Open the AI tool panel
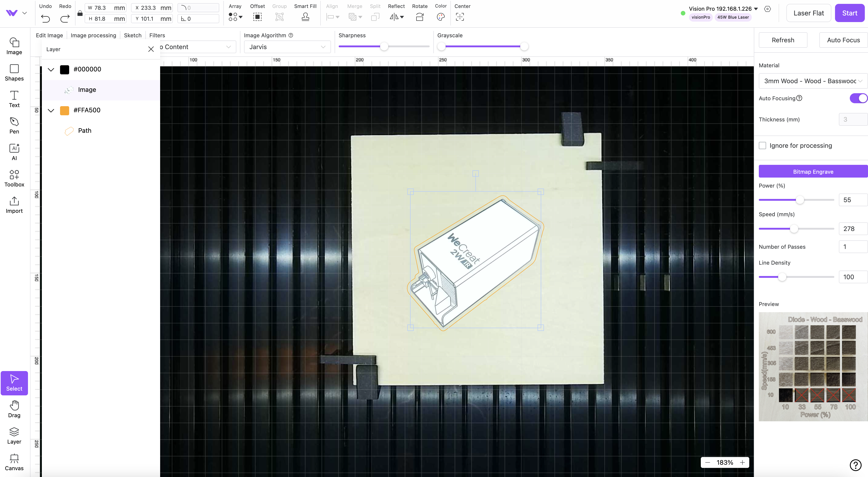The height and width of the screenshot is (477, 868). [14, 152]
